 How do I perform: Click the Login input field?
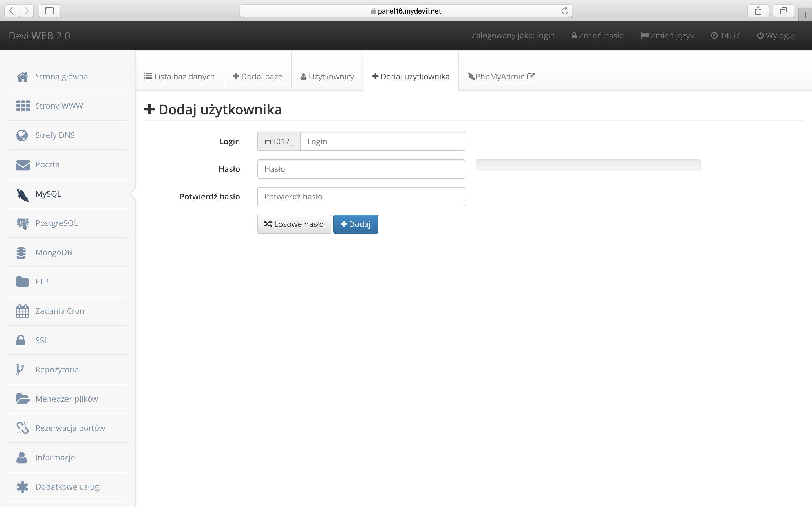[383, 141]
